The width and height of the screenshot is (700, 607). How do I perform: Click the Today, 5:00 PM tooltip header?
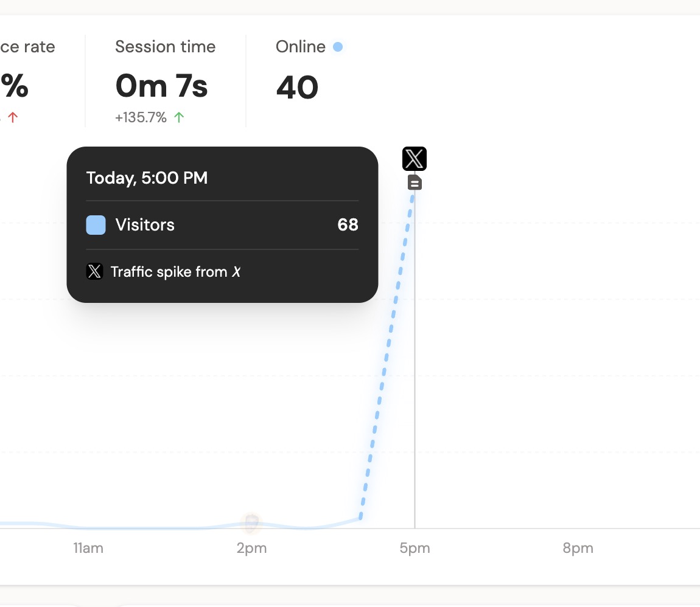pyautogui.click(x=147, y=178)
